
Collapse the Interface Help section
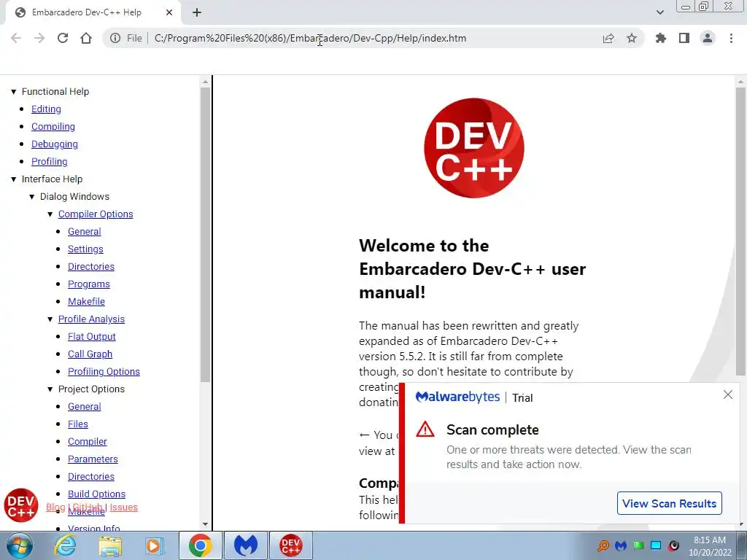[14, 179]
